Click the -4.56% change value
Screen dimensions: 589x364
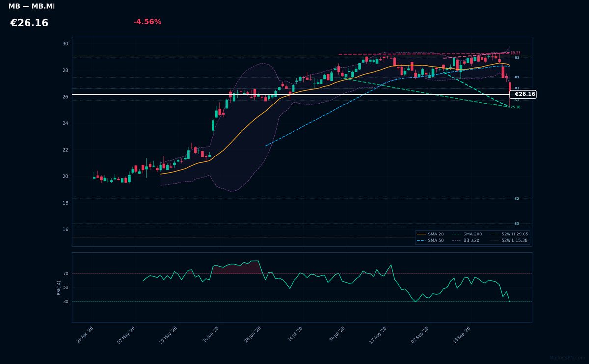pos(147,22)
